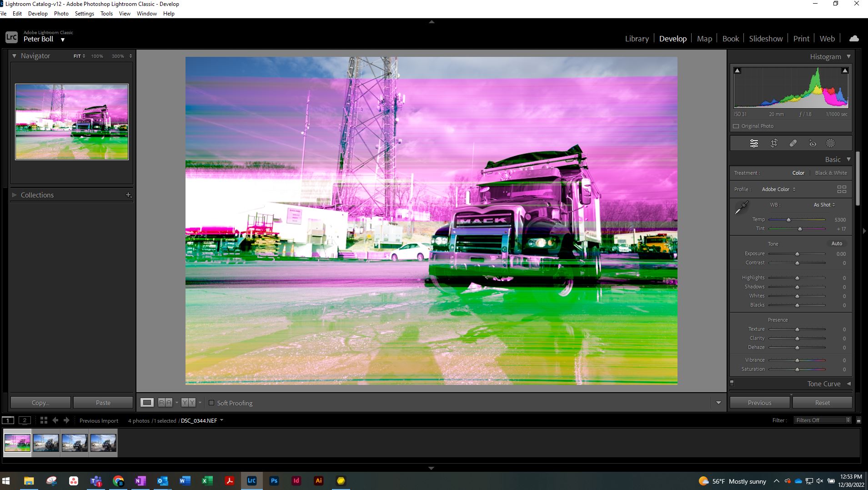Click the Previous button
Viewport: 868px width, 490px height.
click(x=759, y=402)
